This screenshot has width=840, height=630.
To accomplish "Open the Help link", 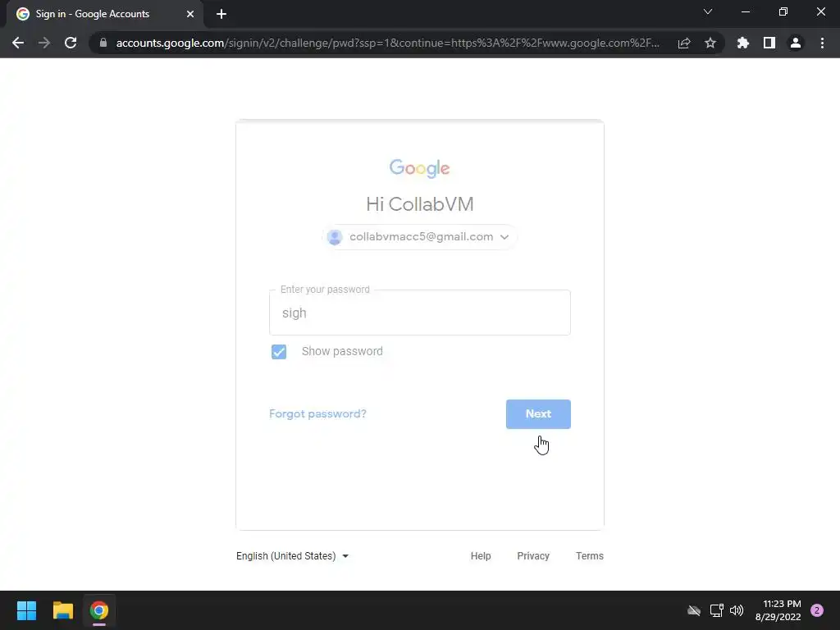I will [x=481, y=556].
